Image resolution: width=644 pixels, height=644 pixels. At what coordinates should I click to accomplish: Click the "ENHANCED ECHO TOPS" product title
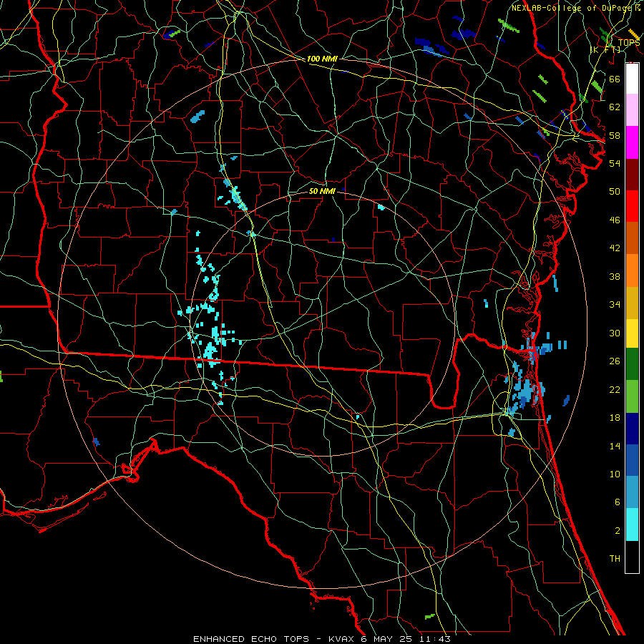point(251,639)
